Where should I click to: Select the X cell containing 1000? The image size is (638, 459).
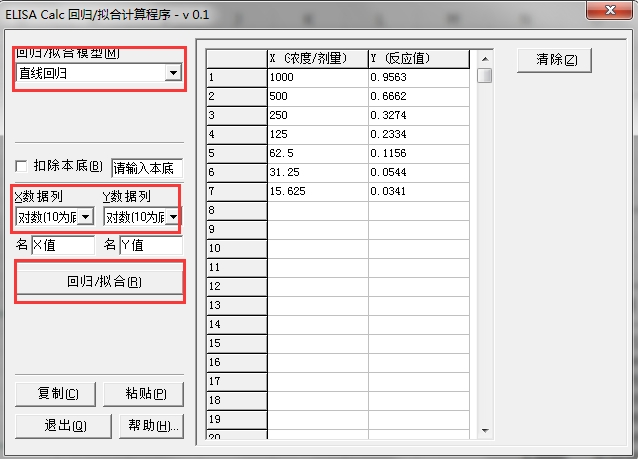tap(317, 77)
